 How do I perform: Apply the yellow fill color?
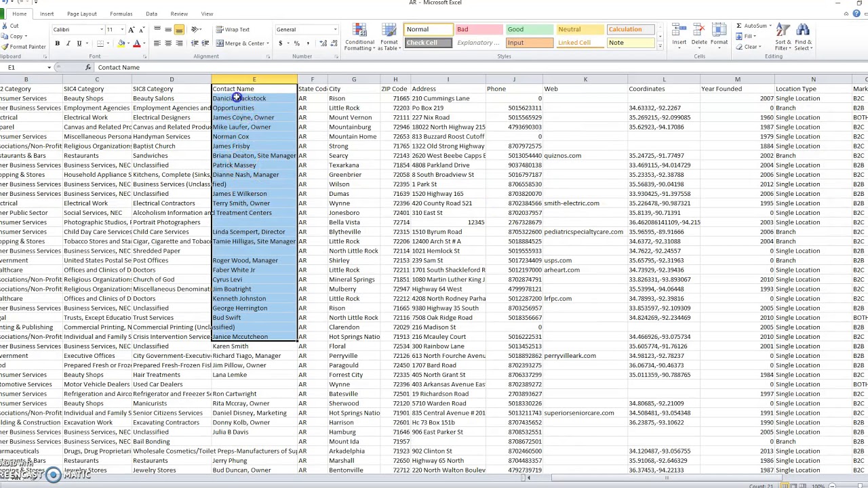[121, 43]
